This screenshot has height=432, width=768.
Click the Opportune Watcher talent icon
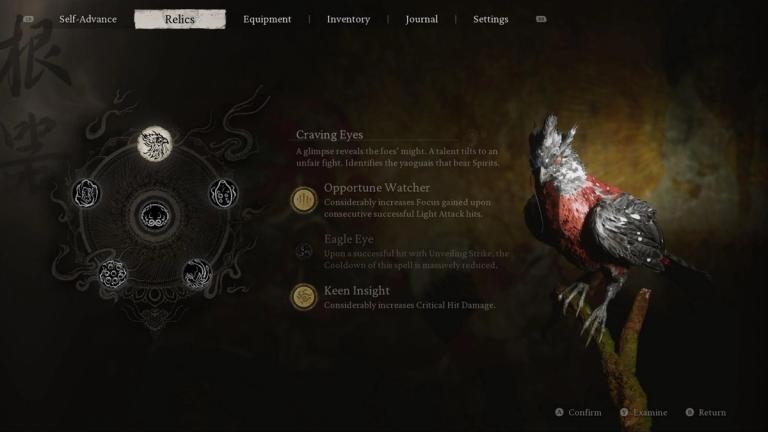(304, 200)
